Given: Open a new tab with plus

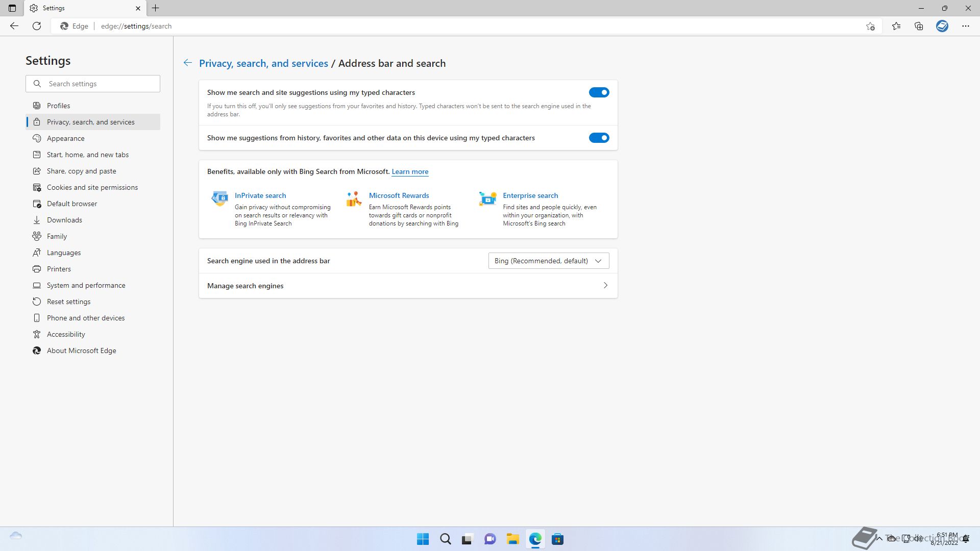Looking at the screenshot, I should point(156,8).
